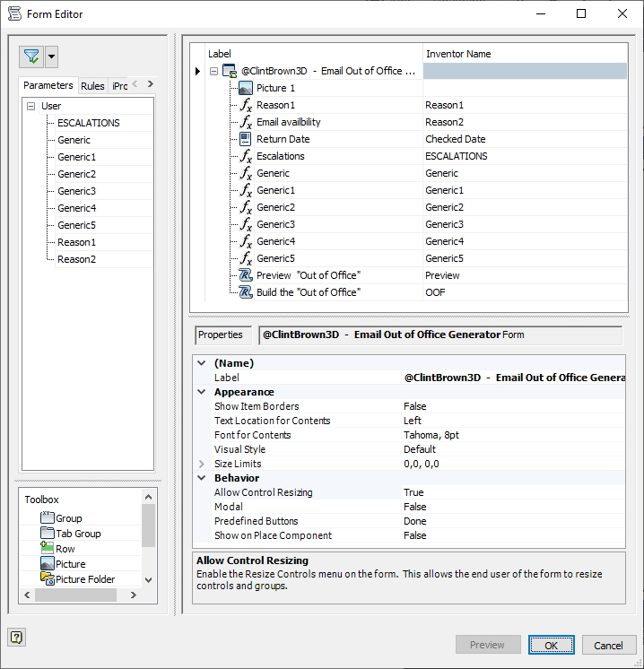Toggle the Modal False value
The image size is (644, 669).
point(513,507)
